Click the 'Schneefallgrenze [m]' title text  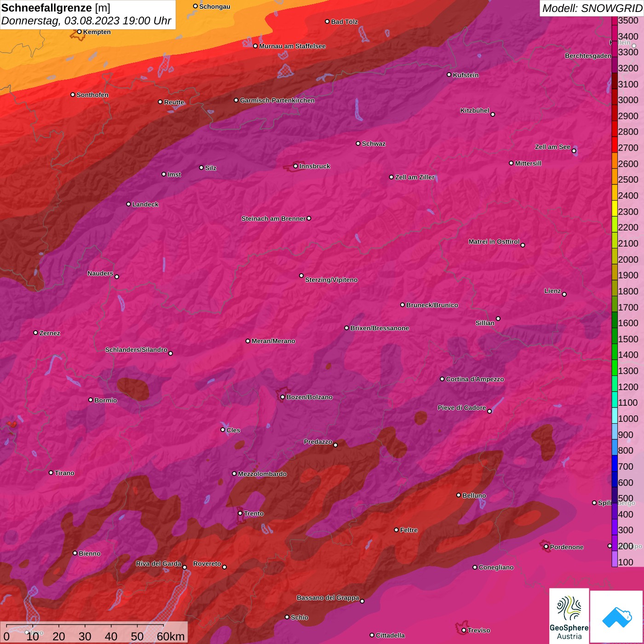pos(56,8)
